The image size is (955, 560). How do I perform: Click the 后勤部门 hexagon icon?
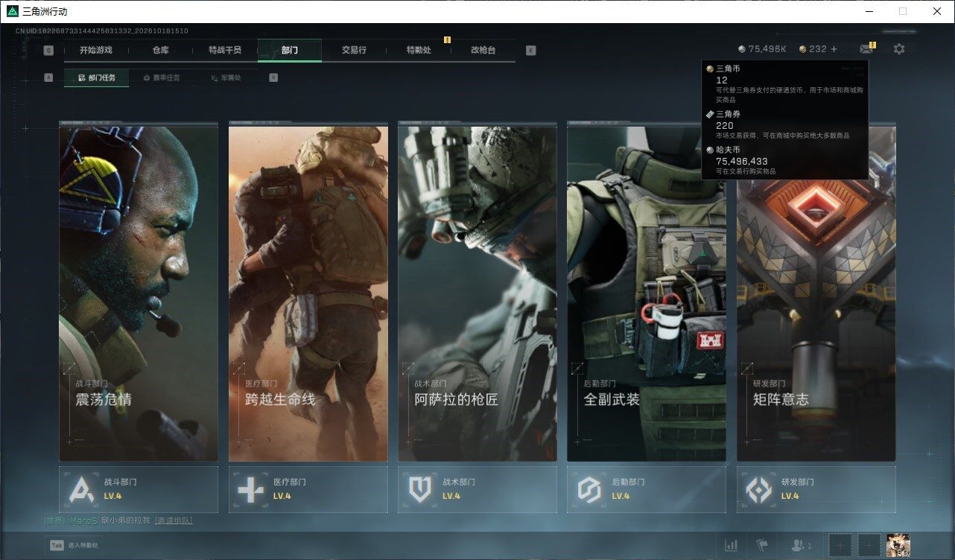tap(589, 489)
